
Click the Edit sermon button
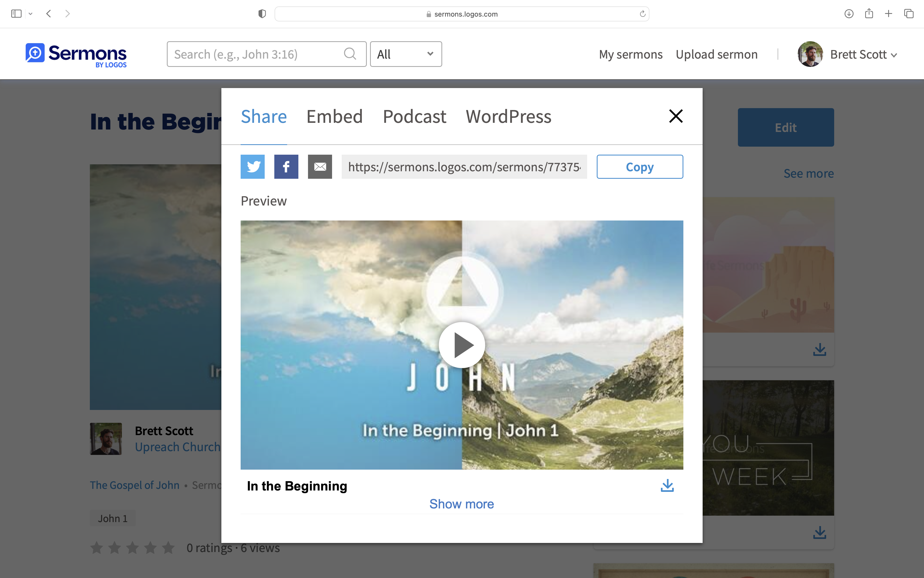click(786, 127)
